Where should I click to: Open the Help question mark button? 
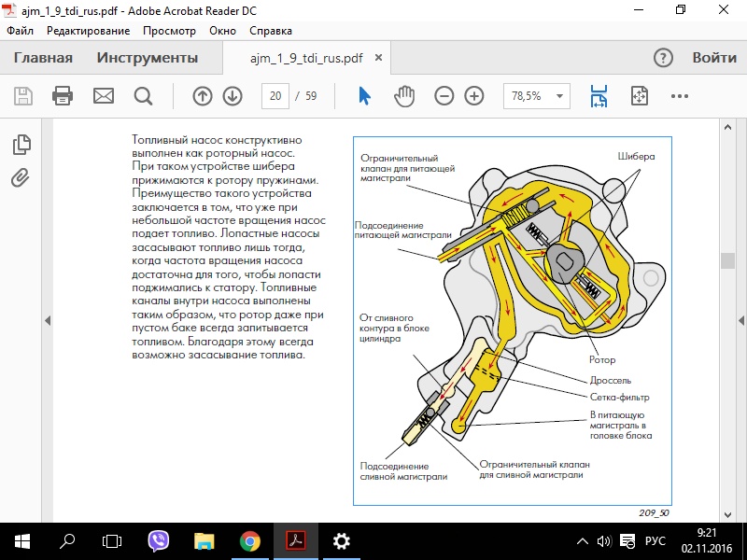(x=663, y=58)
